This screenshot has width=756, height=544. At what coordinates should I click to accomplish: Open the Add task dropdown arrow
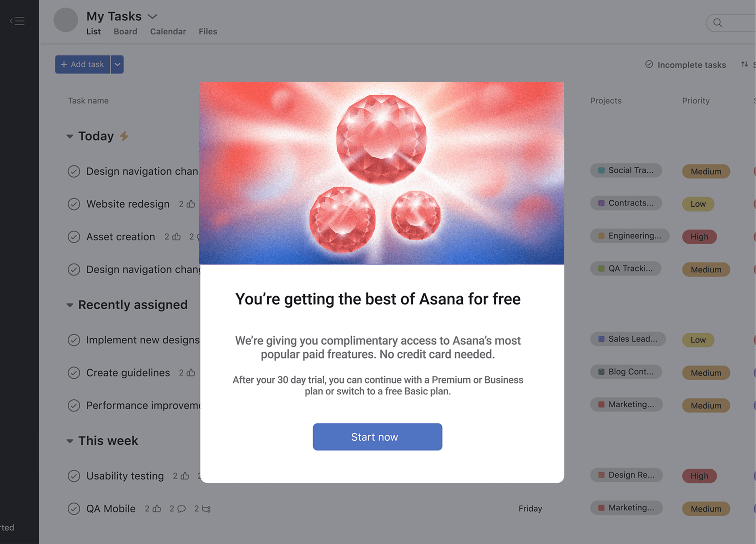pyautogui.click(x=117, y=64)
